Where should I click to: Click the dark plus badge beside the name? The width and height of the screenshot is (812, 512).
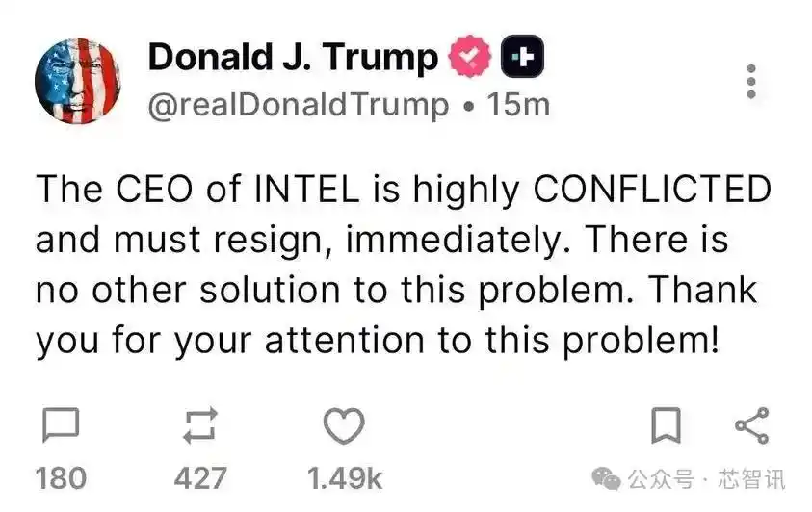(522, 57)
